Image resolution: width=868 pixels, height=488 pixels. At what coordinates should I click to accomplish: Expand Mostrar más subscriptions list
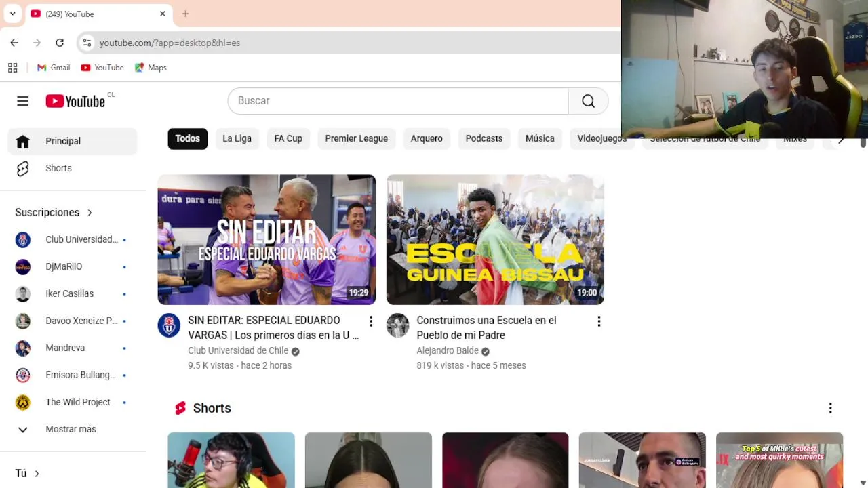point(73,429)
